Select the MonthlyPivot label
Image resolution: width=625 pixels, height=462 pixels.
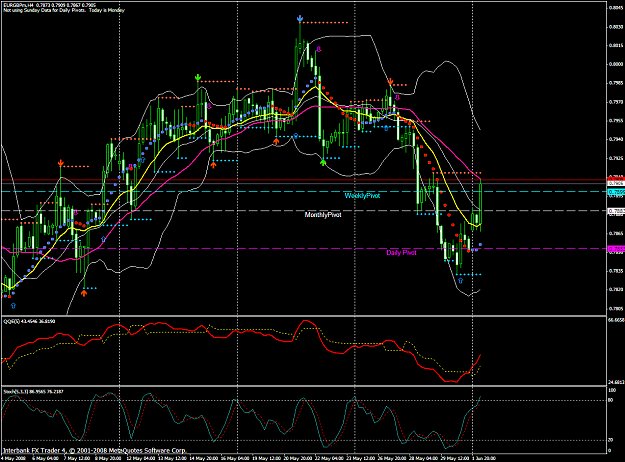coord(323,215)
